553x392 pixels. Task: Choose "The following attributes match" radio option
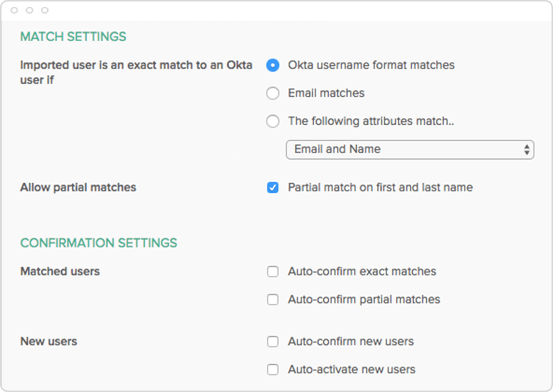pos(272,122)
